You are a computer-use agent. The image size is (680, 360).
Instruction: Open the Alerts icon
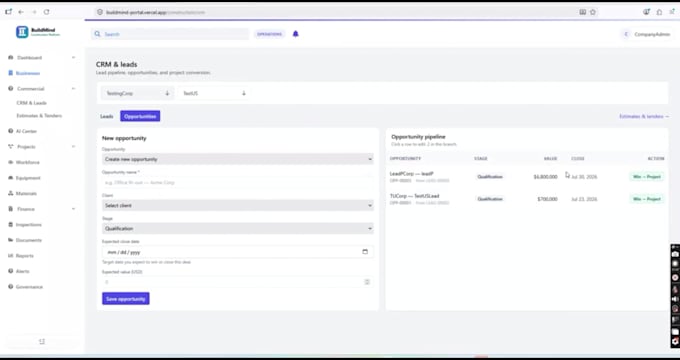(11, 271)
